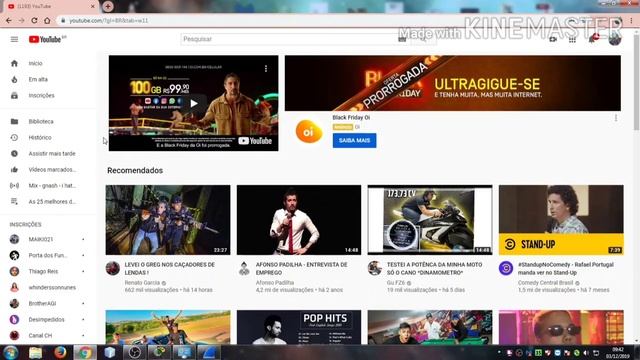The image size is (640, 360).
Task: Open Afonso Padilha video thumbnail
Action: (299, 220)
